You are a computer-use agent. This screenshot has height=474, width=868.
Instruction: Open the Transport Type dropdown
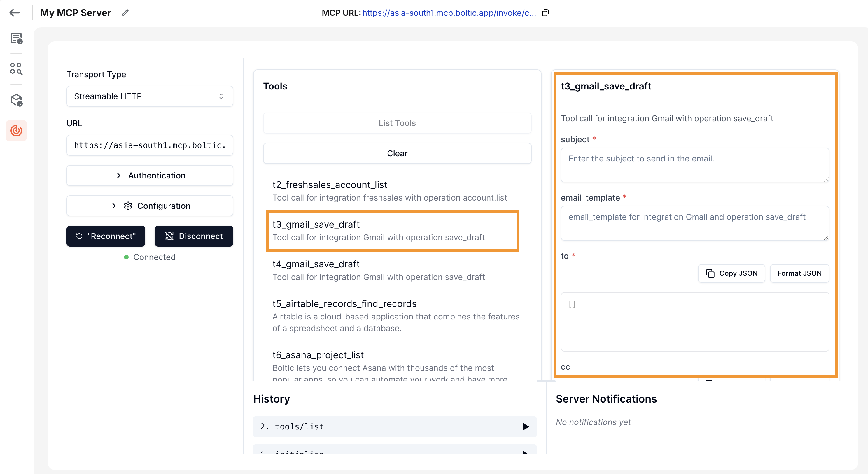point(150,96)
